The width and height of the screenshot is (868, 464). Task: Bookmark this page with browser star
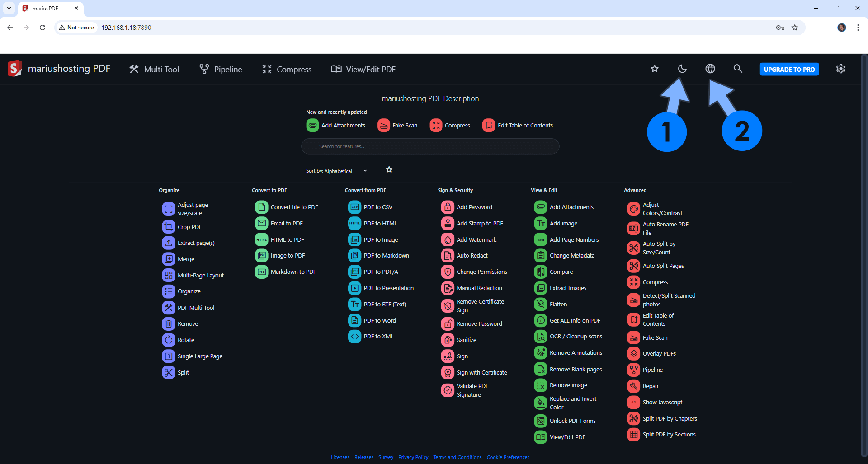795,28
